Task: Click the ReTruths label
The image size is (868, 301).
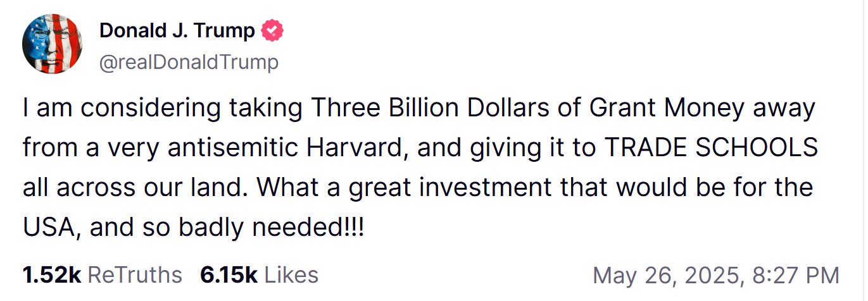Action: (x=134, y=275)
